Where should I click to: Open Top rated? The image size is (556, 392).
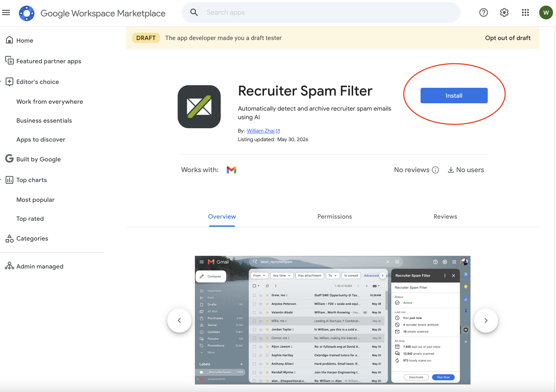tap(30, 219)
